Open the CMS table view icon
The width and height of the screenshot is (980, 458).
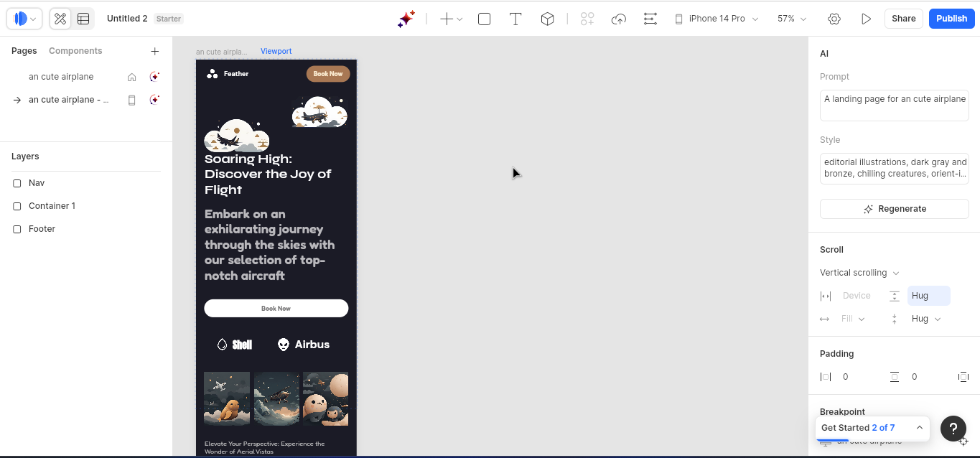(x=83, y=19)
